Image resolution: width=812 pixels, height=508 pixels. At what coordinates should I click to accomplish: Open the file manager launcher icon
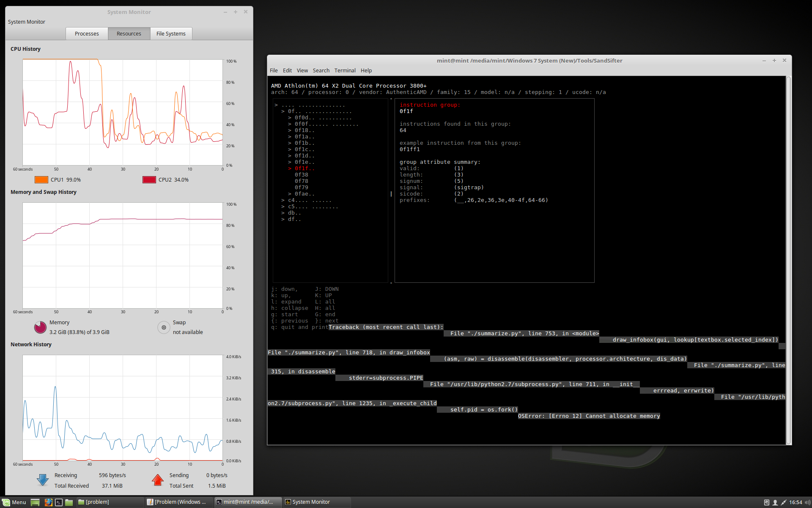[69, 502]
